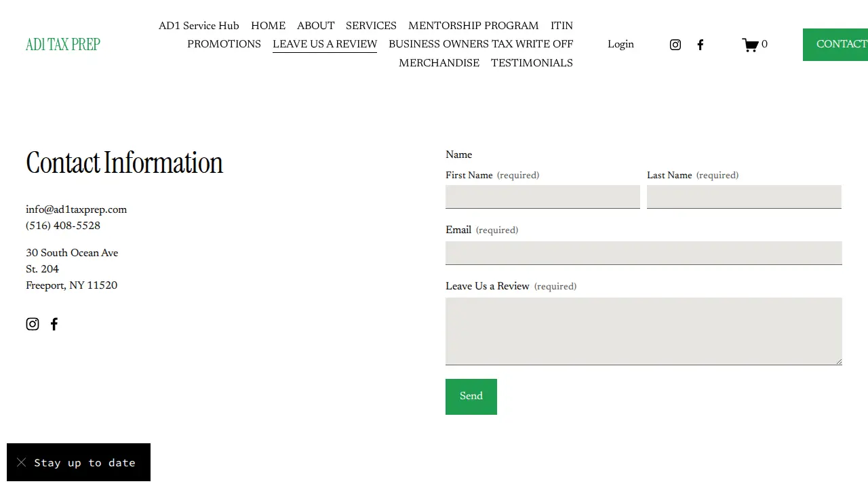Focus the First Name field
Image resolution: width=868 pixels, height=488 pixels.
pyautogui.click(x=542, y=197)
